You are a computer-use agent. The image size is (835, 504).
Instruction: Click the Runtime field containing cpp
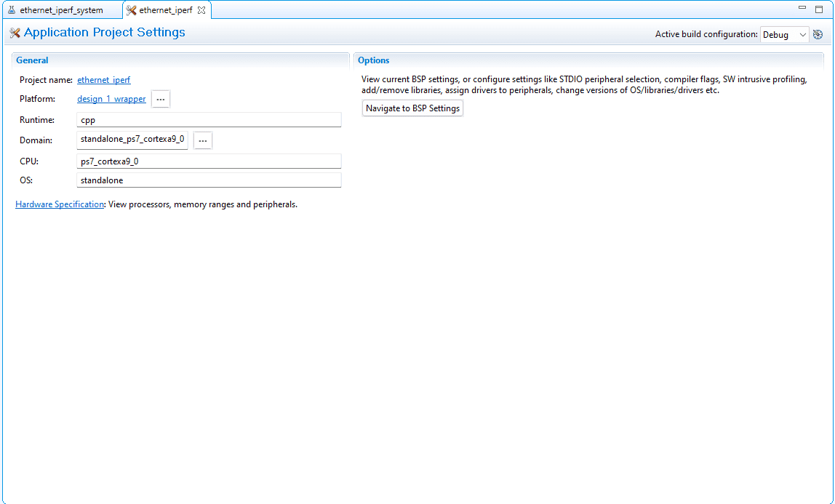click(x=208, y=120)
